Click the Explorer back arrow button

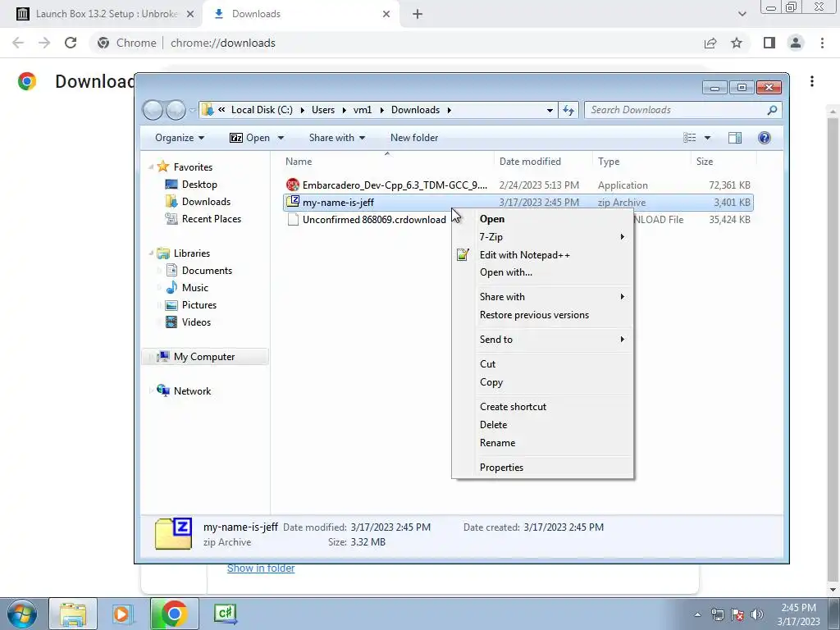coord(153,110)
